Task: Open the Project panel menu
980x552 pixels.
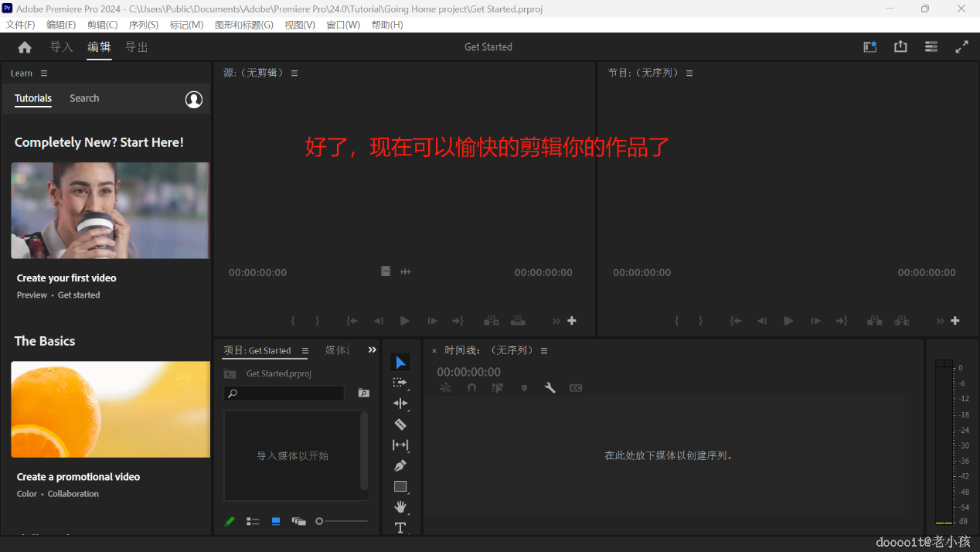Action: [x=305, y=350]
